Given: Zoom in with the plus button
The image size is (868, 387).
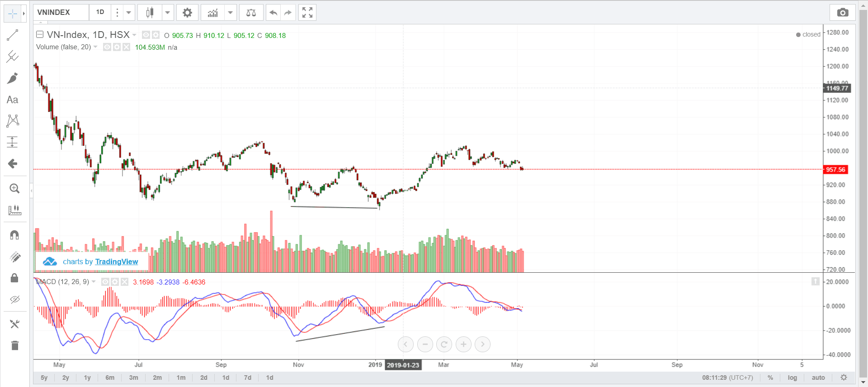Looking at the screenshot, I should [463, 345].
